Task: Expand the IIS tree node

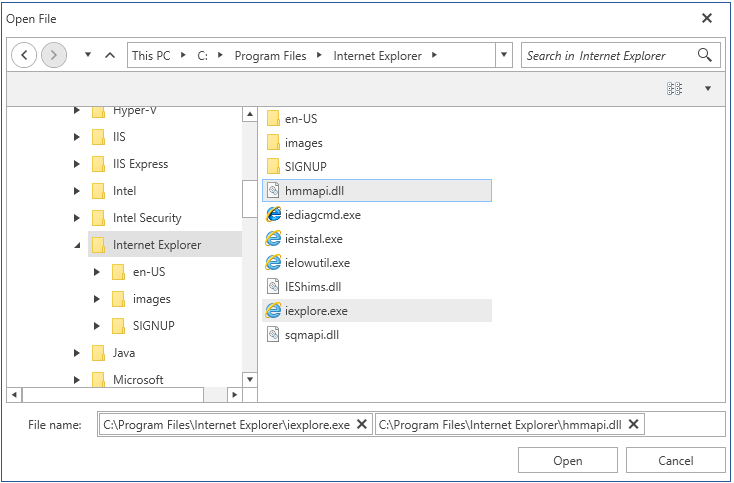Action: (x=77, y=137)
